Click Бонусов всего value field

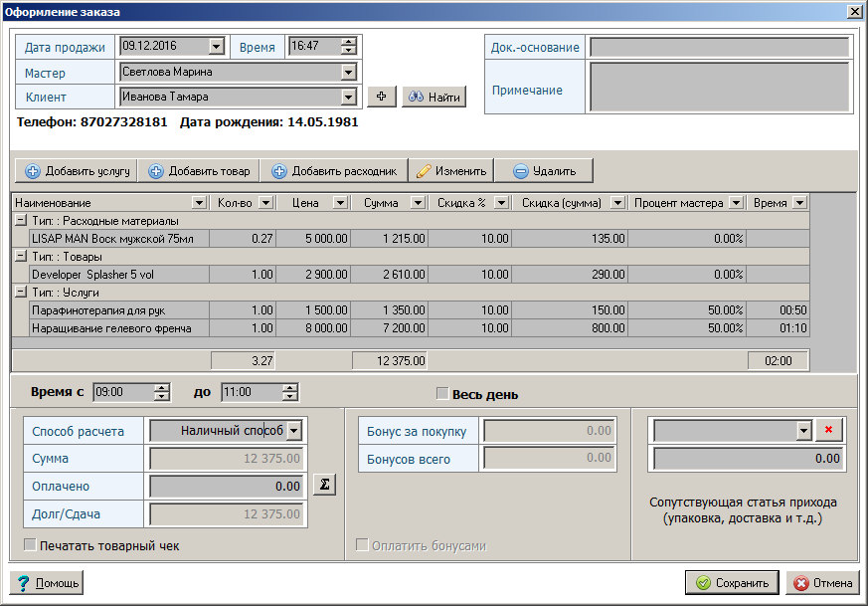click(x=549, y=458)
